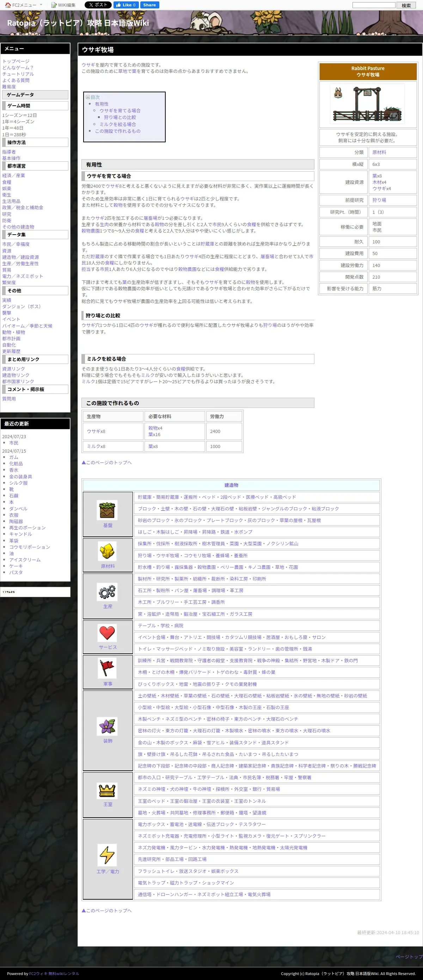
Task: Click the 王室 gold crown icon
Action: (x=108, y=790)
